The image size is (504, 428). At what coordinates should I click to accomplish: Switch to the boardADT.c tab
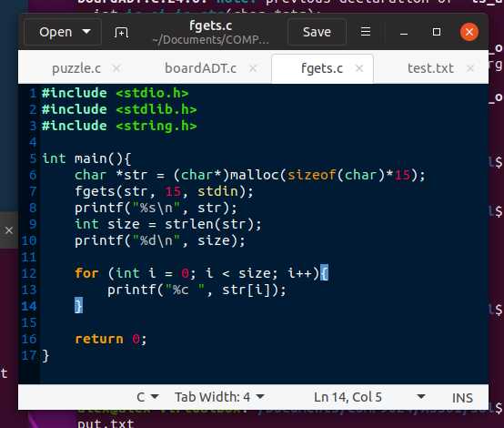tap(200, 68)
